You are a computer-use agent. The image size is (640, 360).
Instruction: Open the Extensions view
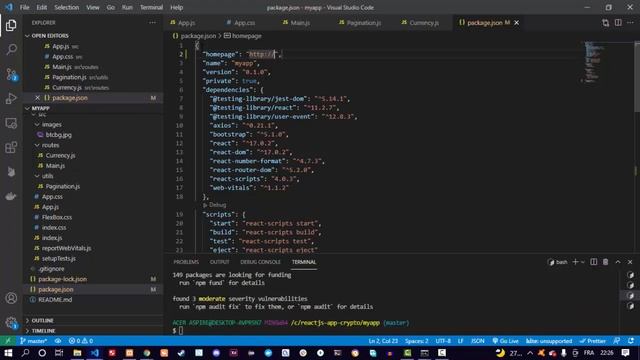pos(11,147)
